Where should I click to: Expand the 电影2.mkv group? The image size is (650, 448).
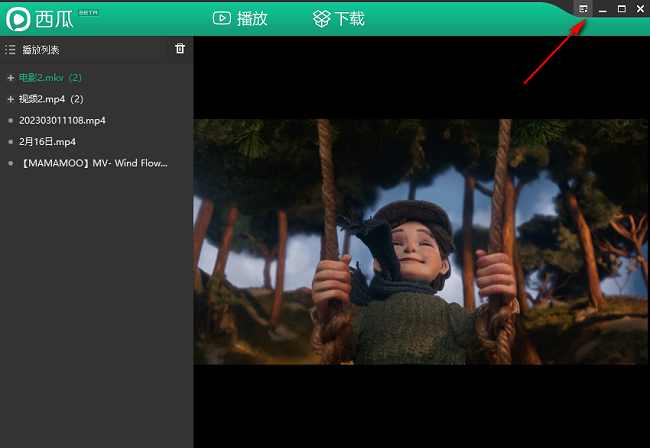(x=10, y=77)
